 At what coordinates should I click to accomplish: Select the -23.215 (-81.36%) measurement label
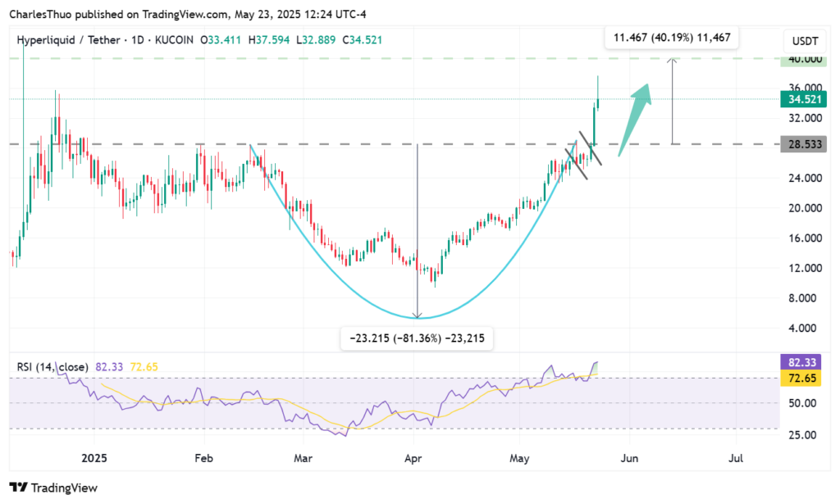[x=417, y=338]
